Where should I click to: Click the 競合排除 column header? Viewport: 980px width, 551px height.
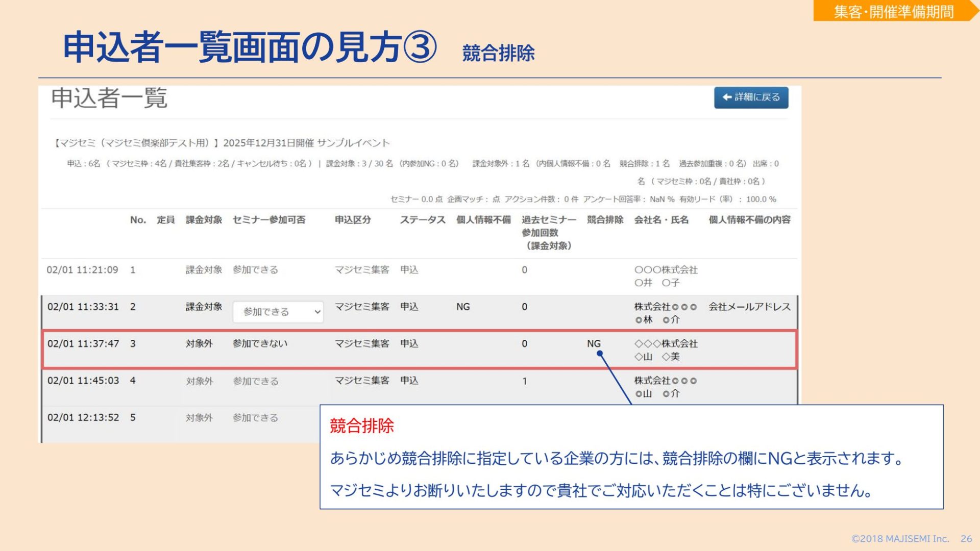(605, 220)
